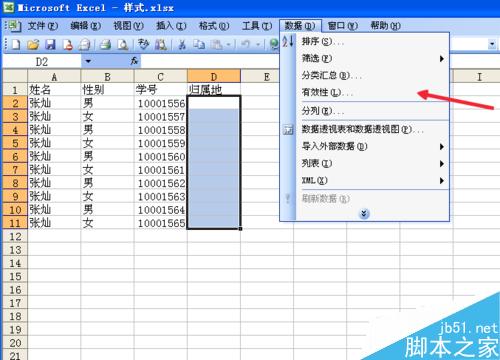Close the 数据 menu from the menu bar
The image size is (500, 360).
300,26
